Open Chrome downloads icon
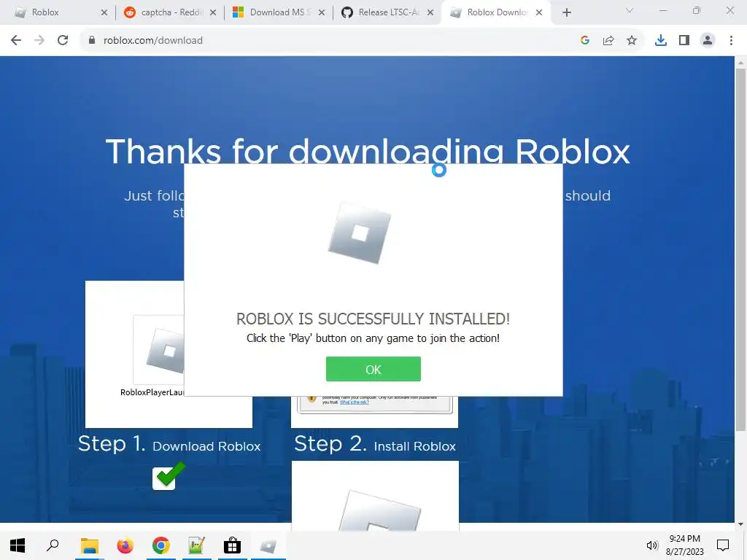Screen dimensions: 747x560 tap(661, 41)
